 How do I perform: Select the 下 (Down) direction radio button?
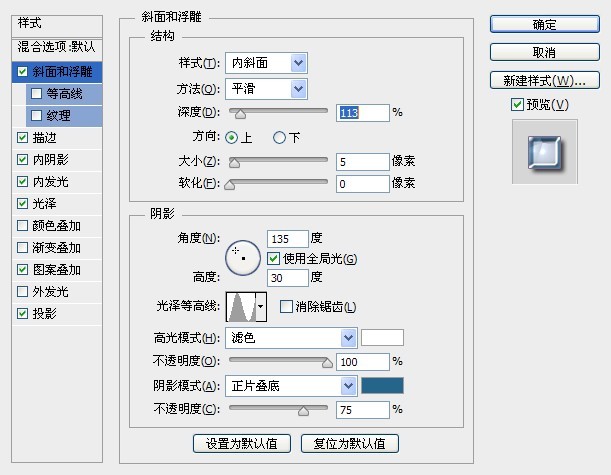(279, 138)
